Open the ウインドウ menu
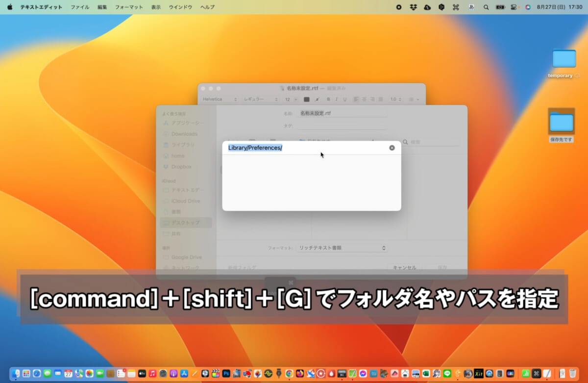This screenshot has height=383, width=588. (180, 7)
